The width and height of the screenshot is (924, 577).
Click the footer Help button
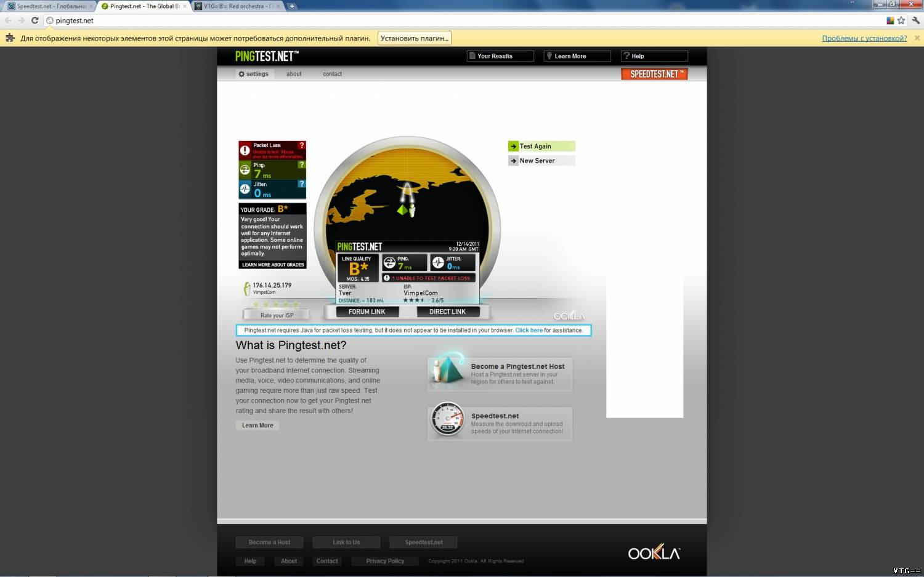point(250,561)
